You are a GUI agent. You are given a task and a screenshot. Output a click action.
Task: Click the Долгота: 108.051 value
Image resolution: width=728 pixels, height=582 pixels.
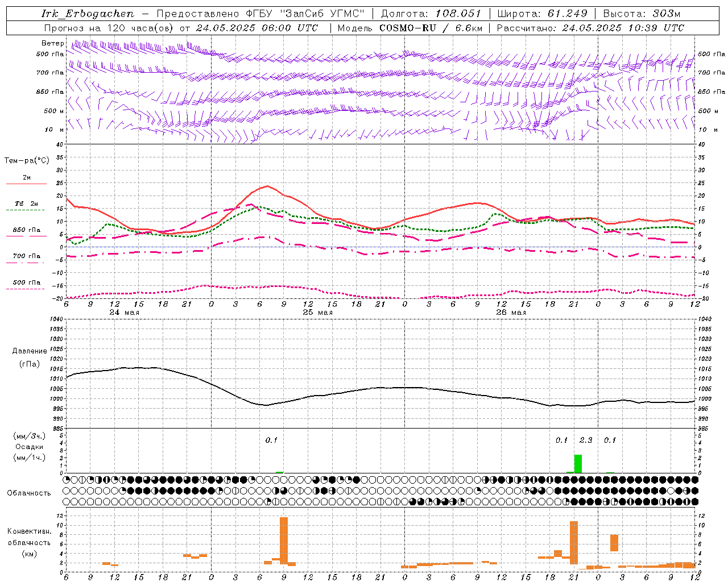[431, 13]
